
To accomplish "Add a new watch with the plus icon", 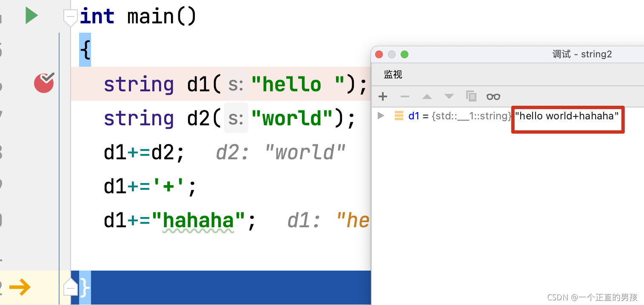I will [383, 96].
